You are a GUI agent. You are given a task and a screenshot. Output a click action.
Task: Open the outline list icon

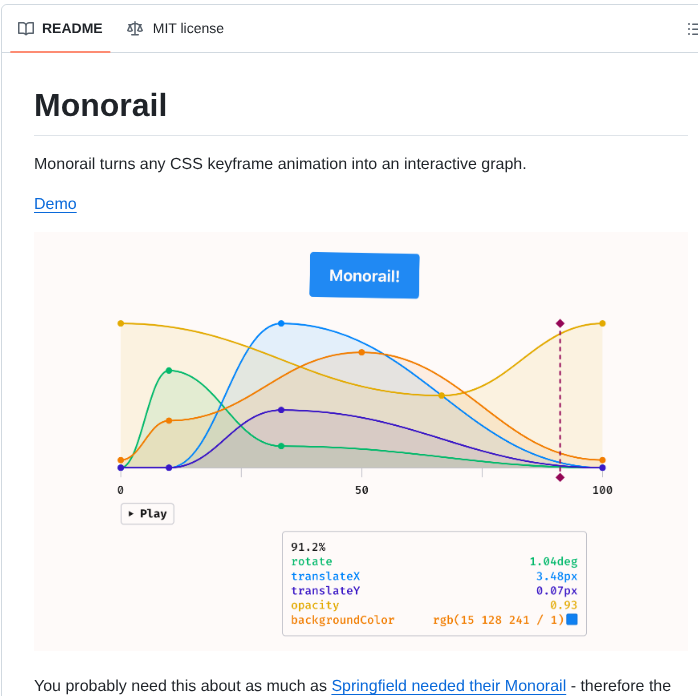point(692,29)
